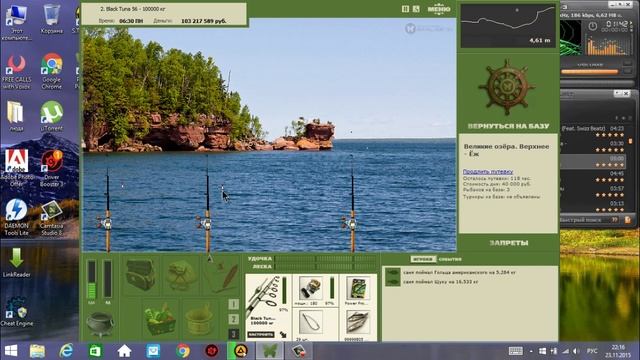Open the backpack inventory icon

(x=140, y=275)
